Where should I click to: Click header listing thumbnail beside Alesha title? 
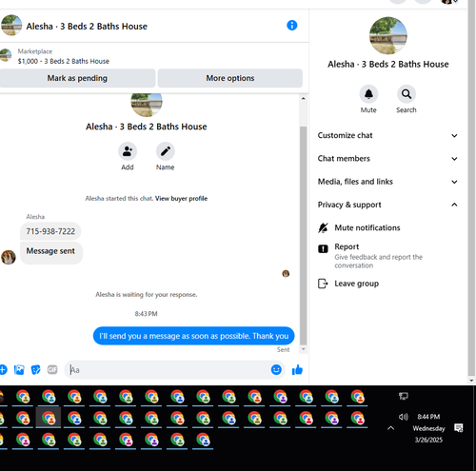pos(11,25)
